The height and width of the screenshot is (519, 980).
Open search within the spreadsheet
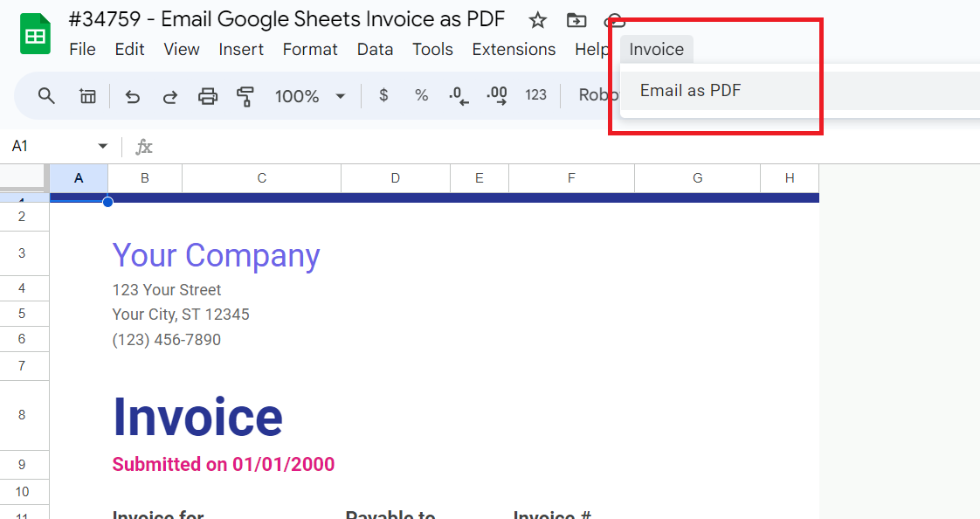46,96
